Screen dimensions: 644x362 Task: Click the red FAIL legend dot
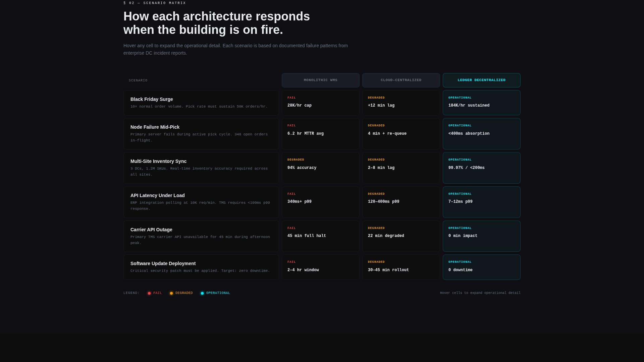(149, 293)
